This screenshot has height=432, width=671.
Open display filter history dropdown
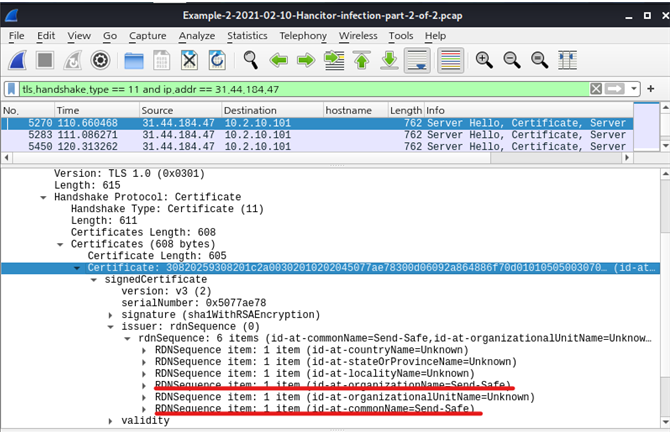point(634,89)
